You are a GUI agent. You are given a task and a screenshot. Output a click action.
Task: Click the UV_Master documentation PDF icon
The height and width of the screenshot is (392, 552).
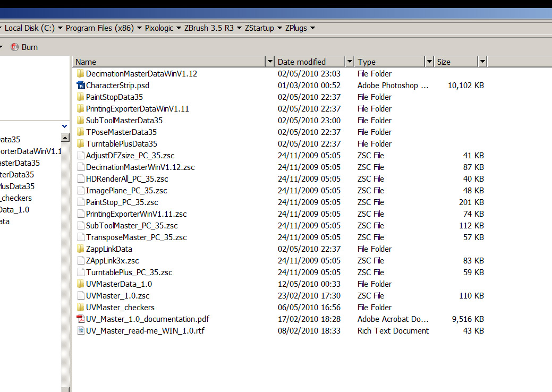point(81,319)
